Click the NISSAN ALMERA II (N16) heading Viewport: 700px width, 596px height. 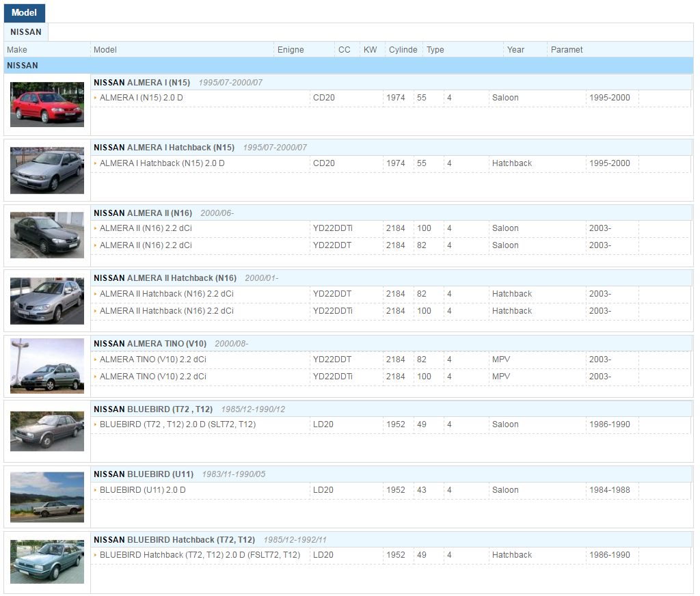143,213
